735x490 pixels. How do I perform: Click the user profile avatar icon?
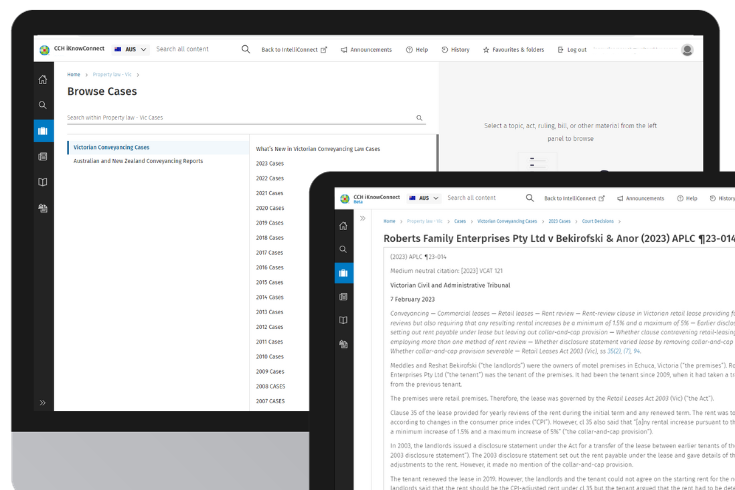pyautogui.click(x=687, y=49)
